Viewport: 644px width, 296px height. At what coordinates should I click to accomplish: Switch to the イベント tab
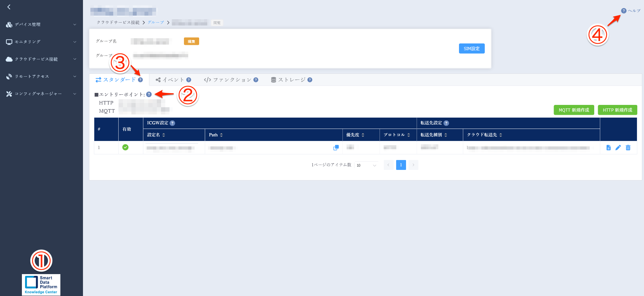tap(173, 80)
